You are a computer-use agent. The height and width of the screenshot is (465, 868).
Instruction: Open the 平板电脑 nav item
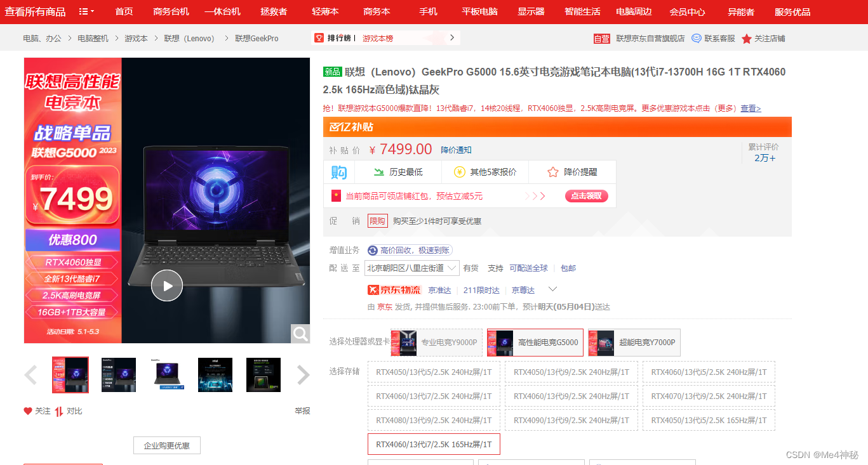pyautogui.click(x=479, y=12)
